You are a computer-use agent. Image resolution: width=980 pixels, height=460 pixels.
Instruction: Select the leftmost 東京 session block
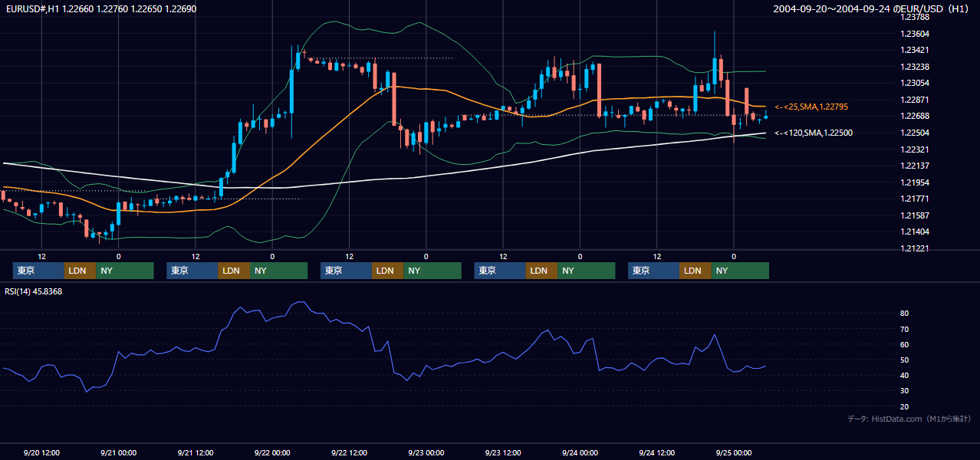38,271
